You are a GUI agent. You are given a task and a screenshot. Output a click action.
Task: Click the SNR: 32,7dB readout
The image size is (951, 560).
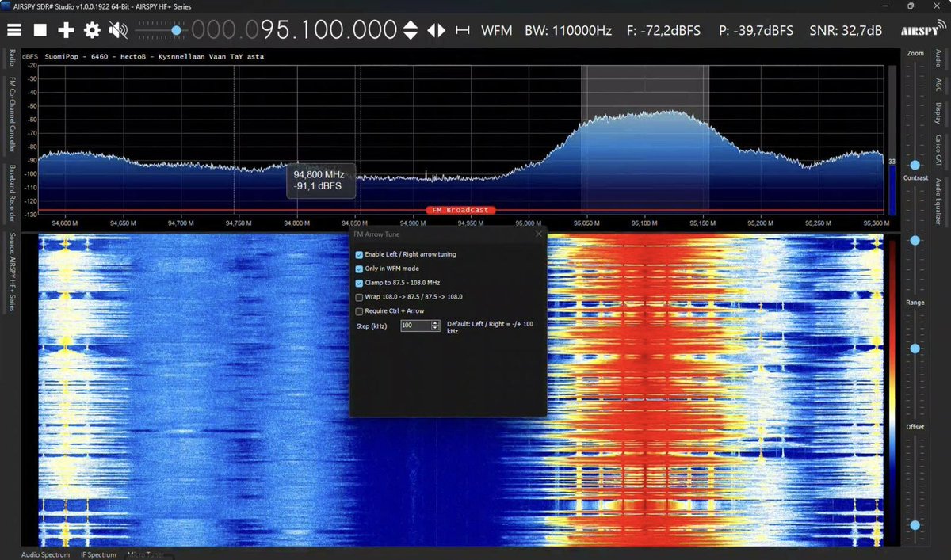pyautogui.click(x=846, y=31)
